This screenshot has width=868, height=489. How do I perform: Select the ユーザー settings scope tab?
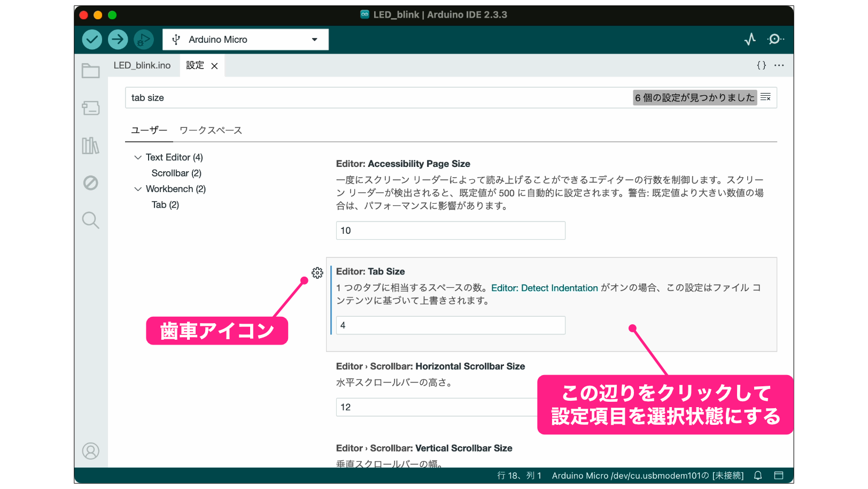pyautogui.click(x=149, y=131)
